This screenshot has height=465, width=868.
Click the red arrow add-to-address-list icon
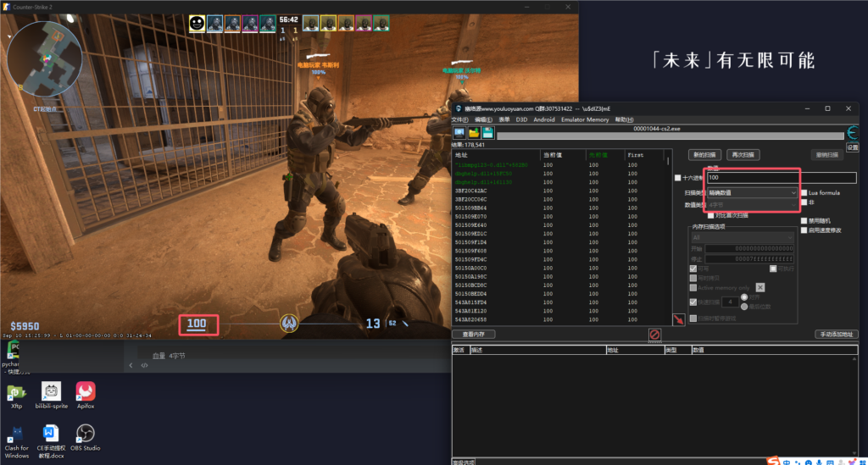click(x=678, y=319)
